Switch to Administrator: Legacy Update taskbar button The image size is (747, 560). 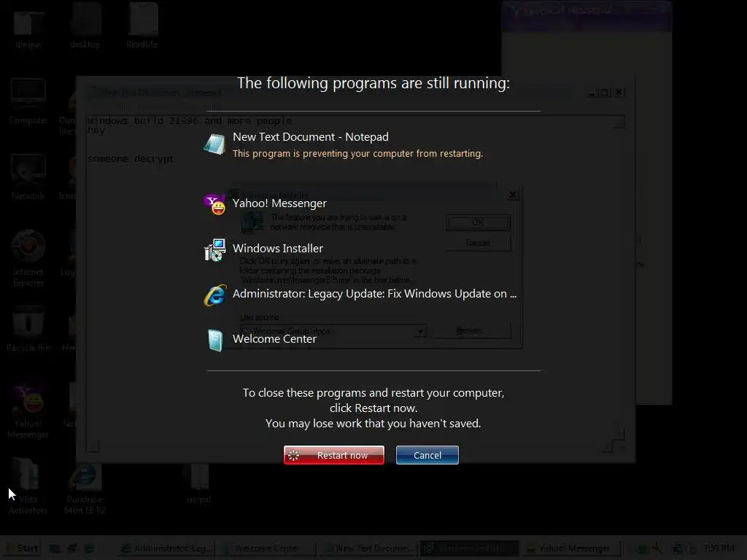166,548
